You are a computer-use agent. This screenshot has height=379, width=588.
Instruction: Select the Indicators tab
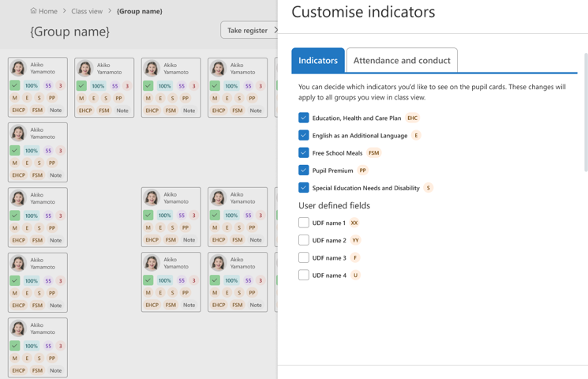click(318, 61)
